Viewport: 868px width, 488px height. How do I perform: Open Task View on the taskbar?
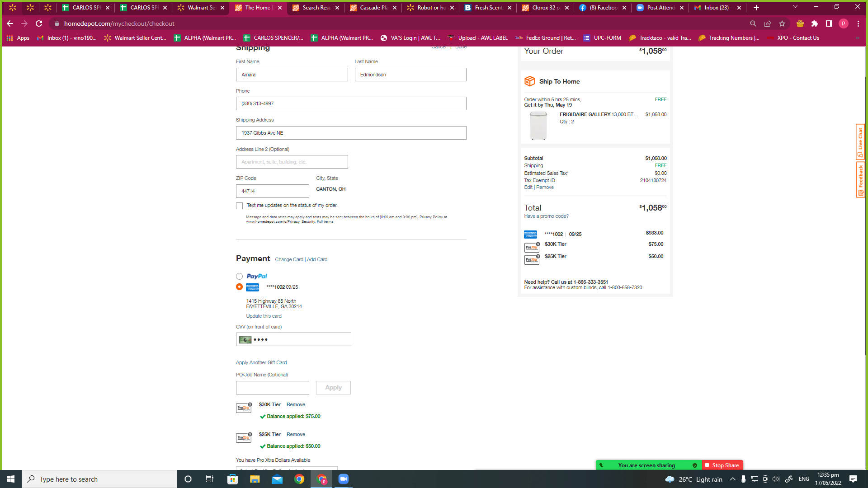pos(210,479)
